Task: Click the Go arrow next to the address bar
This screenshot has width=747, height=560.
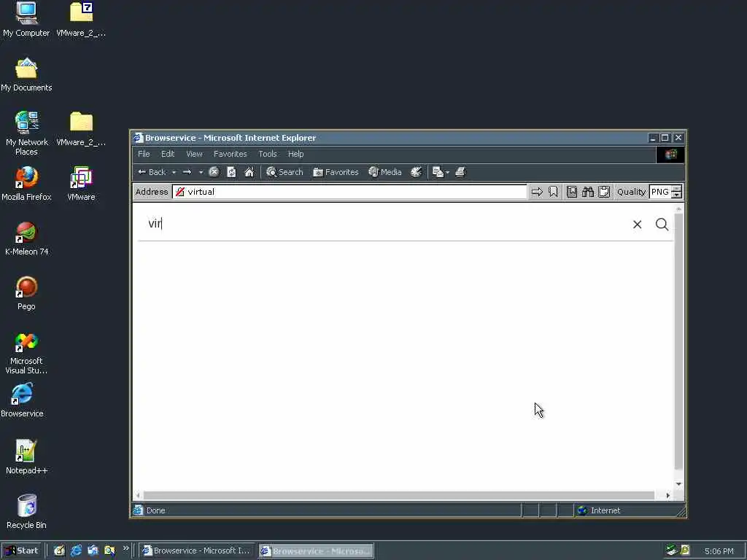Action: point(537,192)
